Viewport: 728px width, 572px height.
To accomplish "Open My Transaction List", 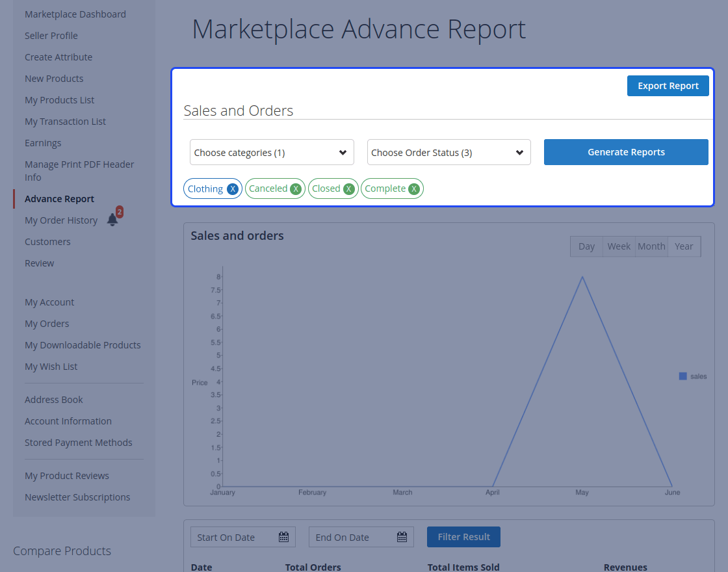I will click(65, 122).
